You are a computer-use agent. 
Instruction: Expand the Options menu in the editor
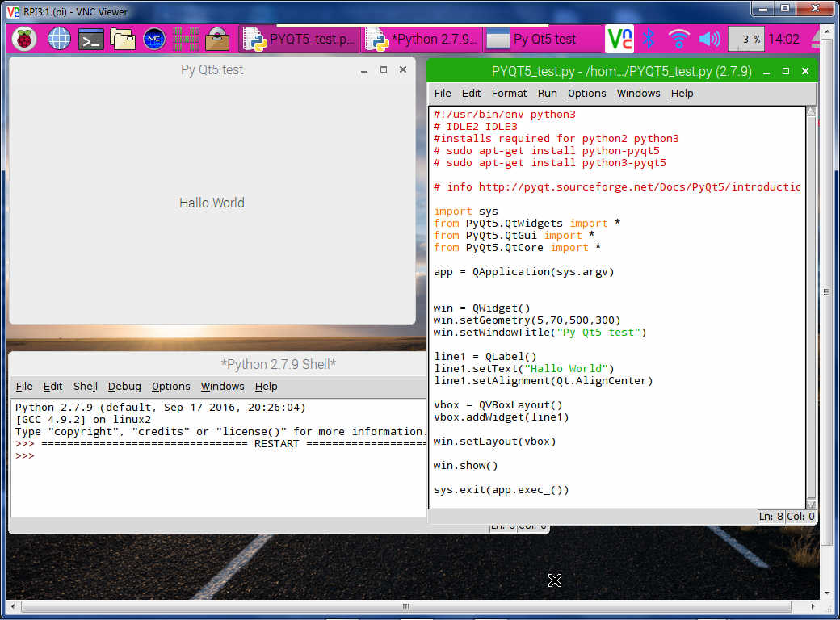[586, 93]
